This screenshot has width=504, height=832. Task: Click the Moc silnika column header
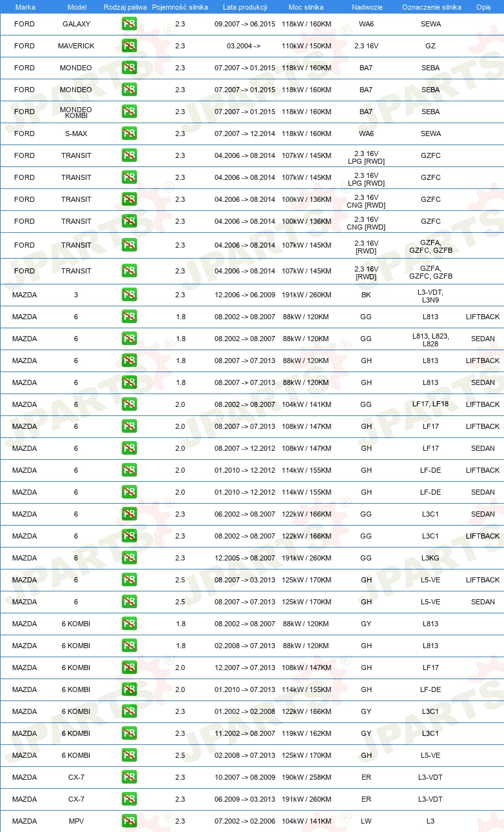pos(306,6)
